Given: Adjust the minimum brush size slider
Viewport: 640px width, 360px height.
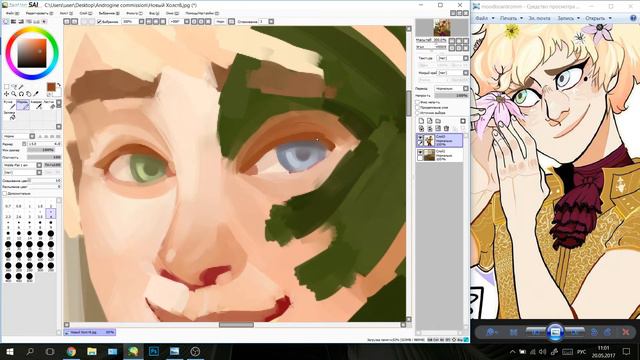Looking at the screenshot, I should click(x=44, y=150).
